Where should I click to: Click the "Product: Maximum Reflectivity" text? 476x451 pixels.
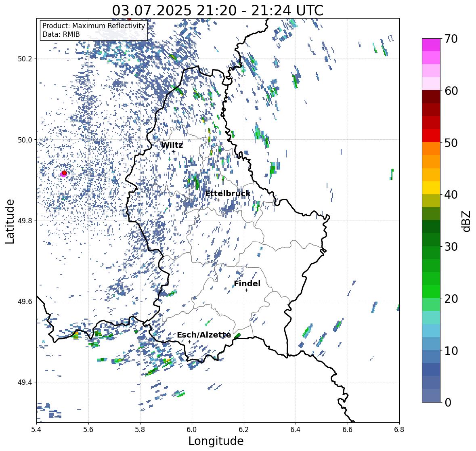[94, 26]
